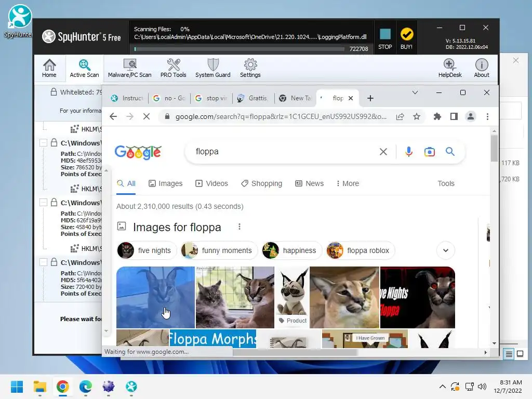The width and height of the screenshot is (532, 399).
Task: Select Active Scan in SpyHunter toolbar
Action: tap(84, 68)
